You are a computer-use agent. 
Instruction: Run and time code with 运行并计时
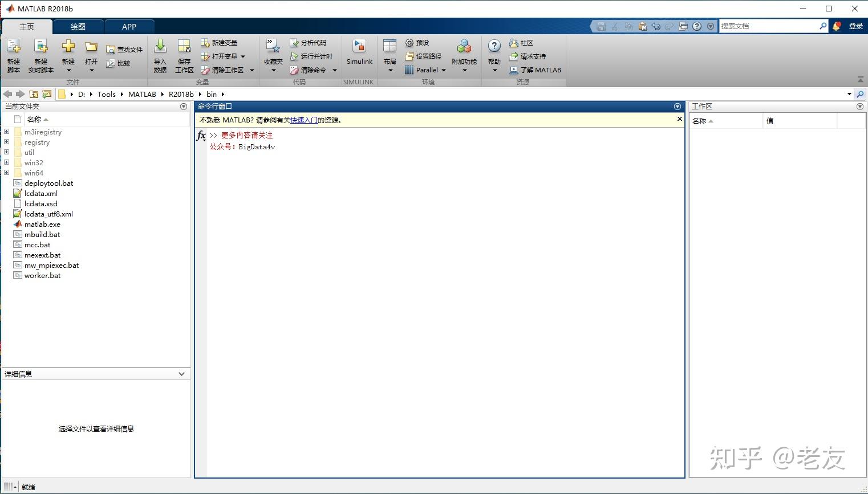[313, 56]
